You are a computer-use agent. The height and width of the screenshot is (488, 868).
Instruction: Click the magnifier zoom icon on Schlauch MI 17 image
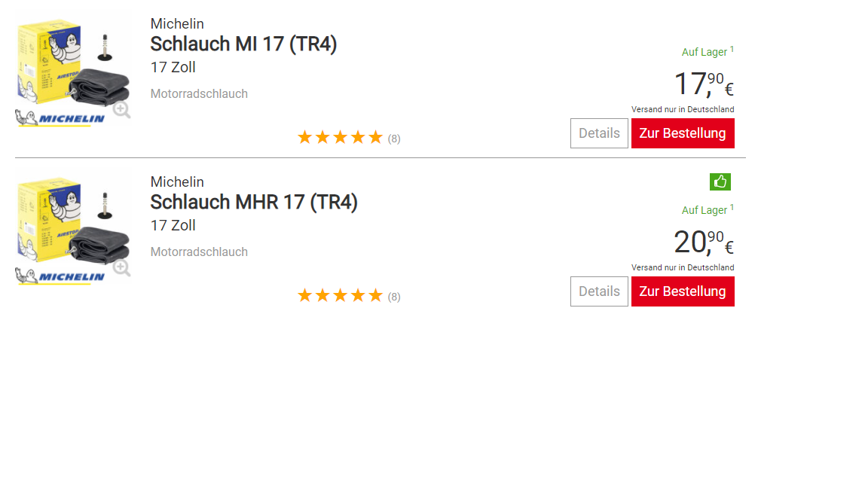pos(121,109)
